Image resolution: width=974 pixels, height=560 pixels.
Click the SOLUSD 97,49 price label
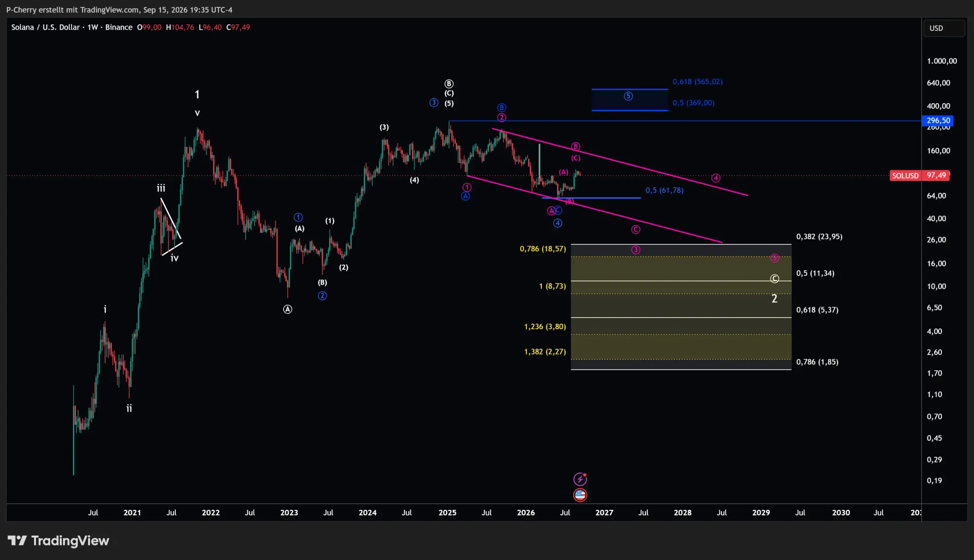[x=919, y=175]
